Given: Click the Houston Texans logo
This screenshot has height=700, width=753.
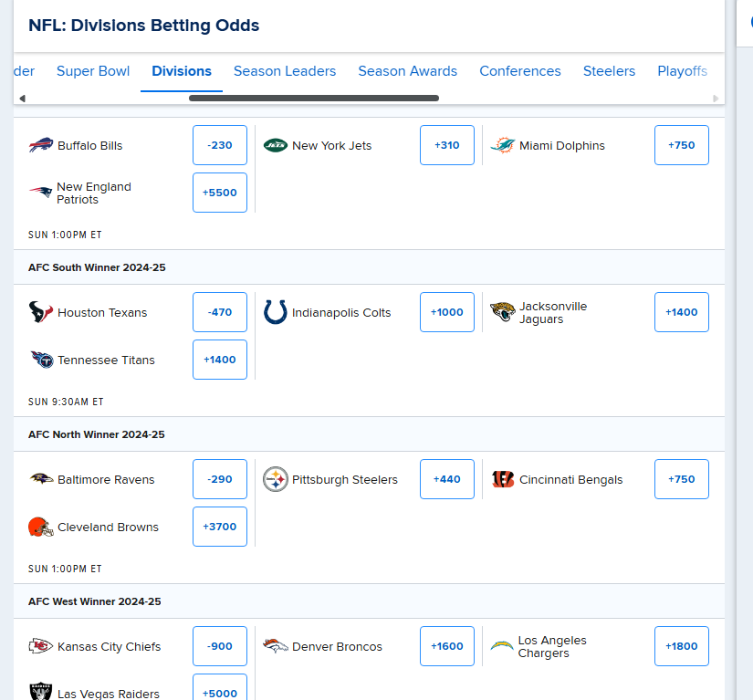Looking at the screenshot, I should click(41, 312).
